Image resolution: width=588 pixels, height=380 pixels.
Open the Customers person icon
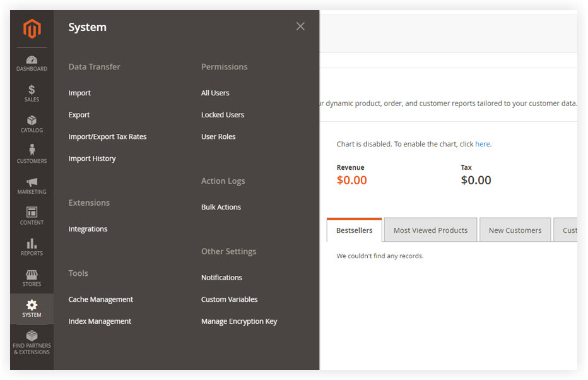point(32,150)
